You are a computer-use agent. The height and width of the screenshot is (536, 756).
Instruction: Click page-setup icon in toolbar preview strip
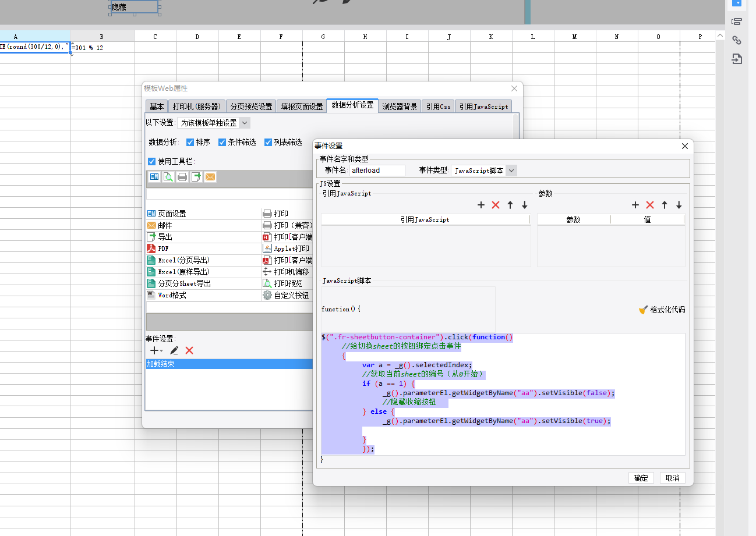point(154,177)
